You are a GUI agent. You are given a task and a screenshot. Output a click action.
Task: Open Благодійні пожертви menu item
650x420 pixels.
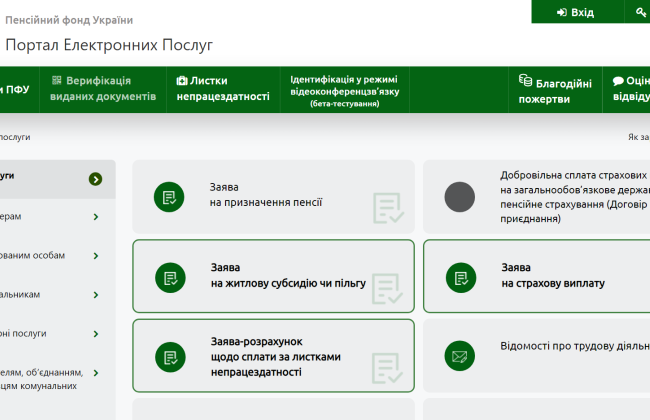555,91
